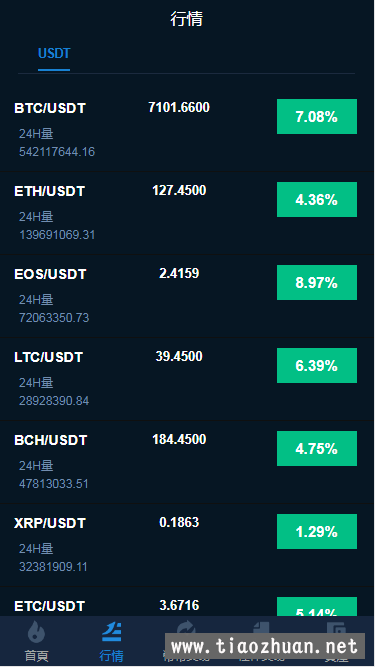Click the 1.29% change badge for XRP

(317, 531)
